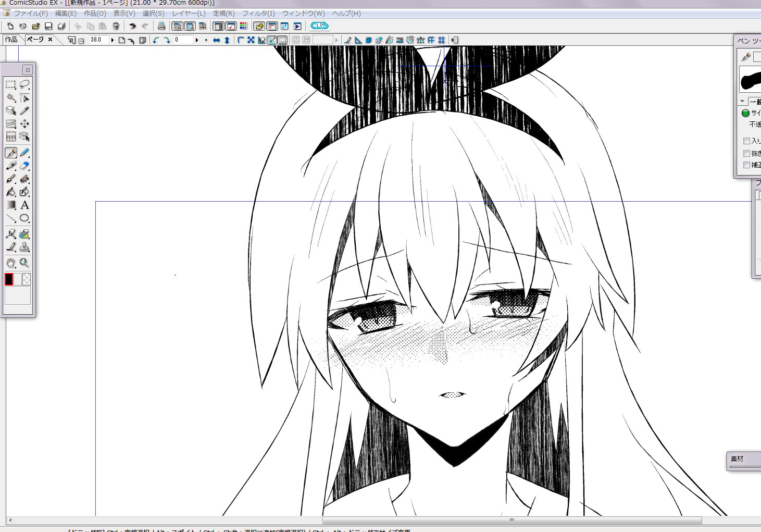Enable the 入り checkbox in pen options

(746, 141)
